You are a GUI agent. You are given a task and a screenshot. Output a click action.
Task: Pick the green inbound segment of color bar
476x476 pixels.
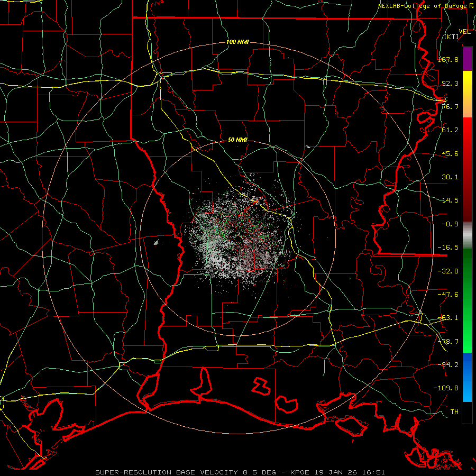coord(467,300)
